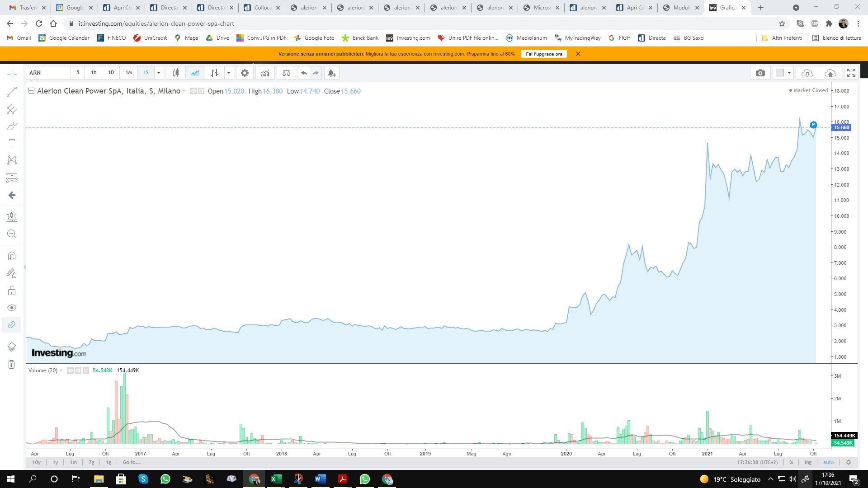Open Excel from the Windows taskbar
Viewport: 868px width, 488px height.
point(276,479)
